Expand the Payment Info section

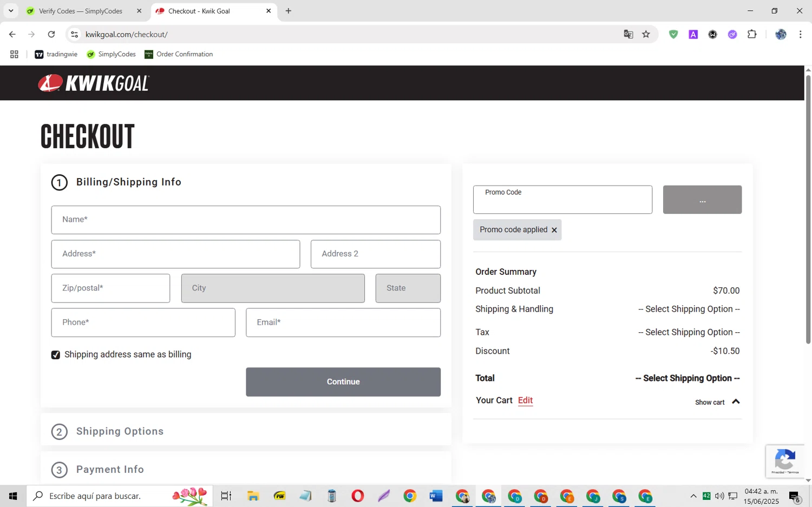point(110,470)
